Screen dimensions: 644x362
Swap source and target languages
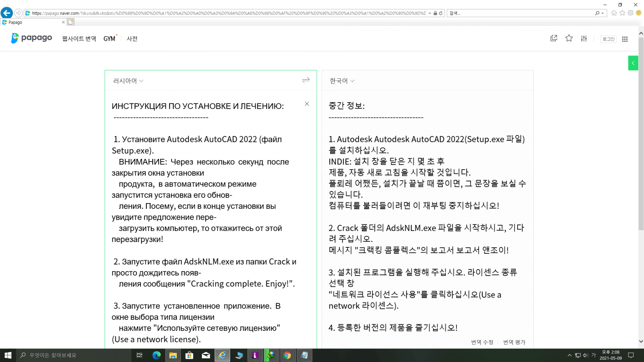click(x=306, y=80)
